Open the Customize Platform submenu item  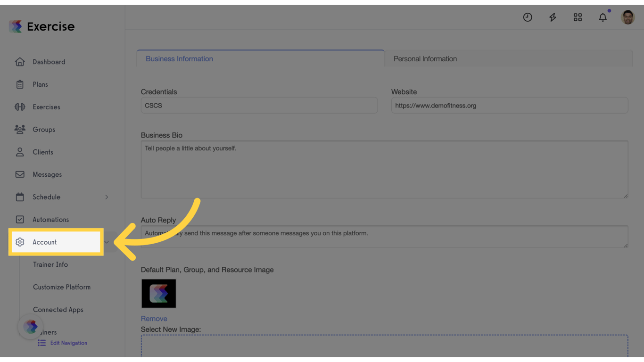(x=62, y=287)
